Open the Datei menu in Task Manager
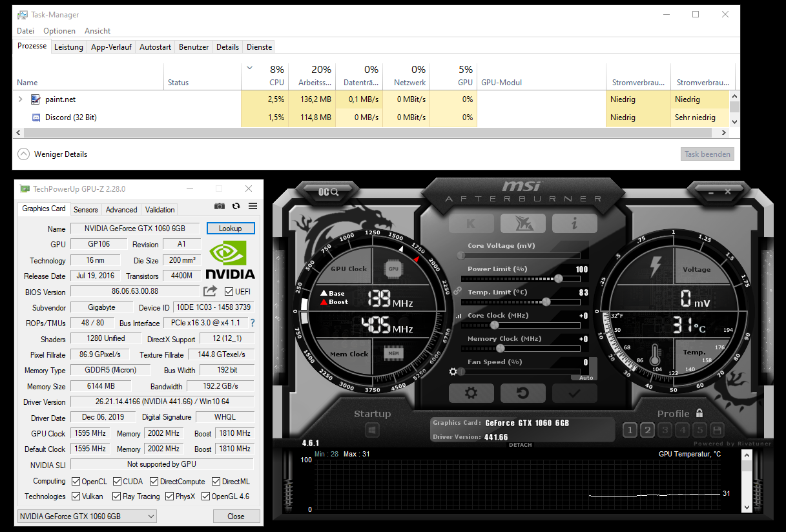The height and width of the screenshot is (532, 786). (x=26, y=31)
